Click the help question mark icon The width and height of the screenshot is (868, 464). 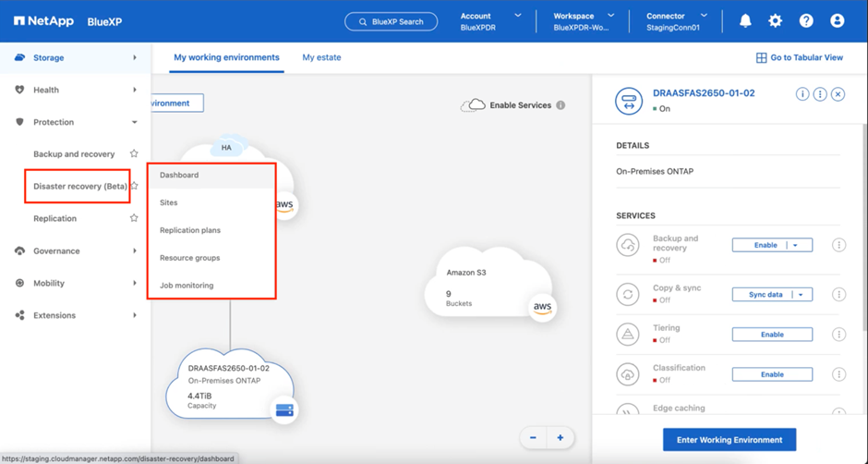click(806, 21)
